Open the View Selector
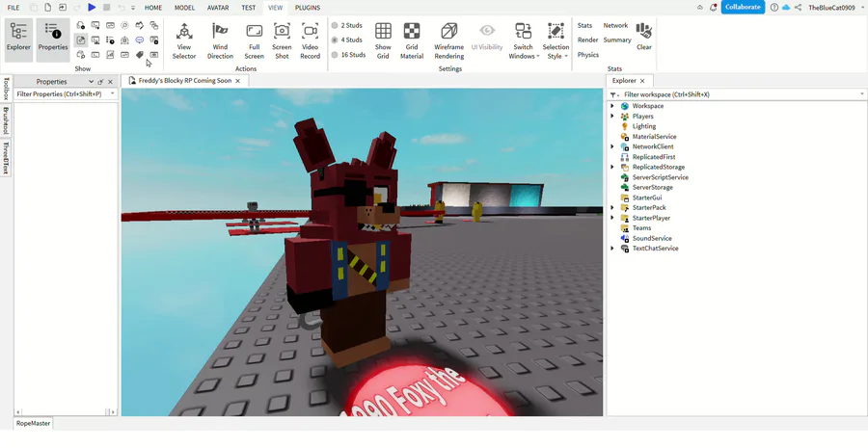The image size is (868, 448). [184, 40]
